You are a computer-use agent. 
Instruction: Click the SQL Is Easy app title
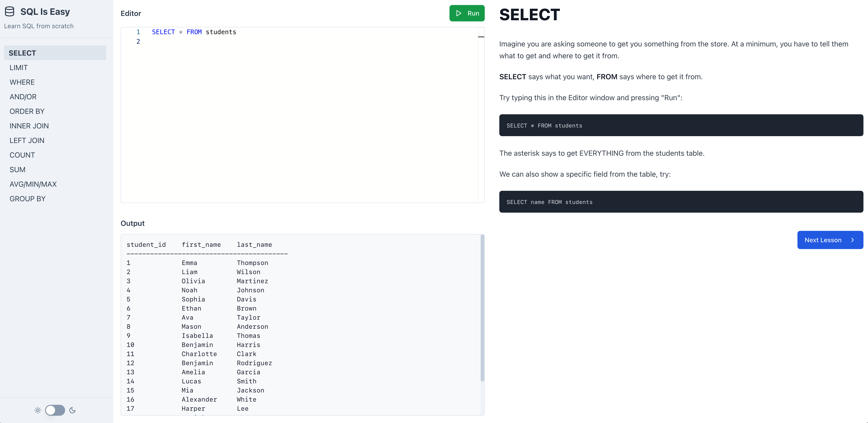tap(45, 11)
